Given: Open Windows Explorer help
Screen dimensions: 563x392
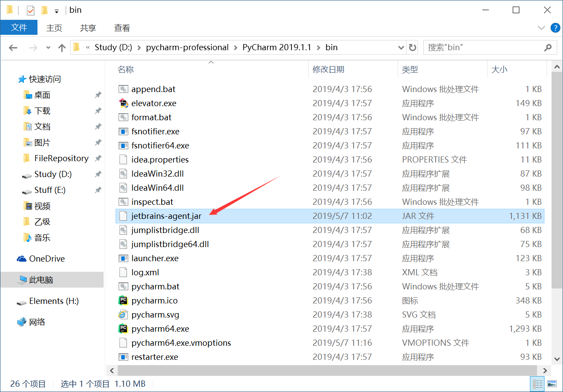Looking at the screenshot, I should [x=555, y=28].
